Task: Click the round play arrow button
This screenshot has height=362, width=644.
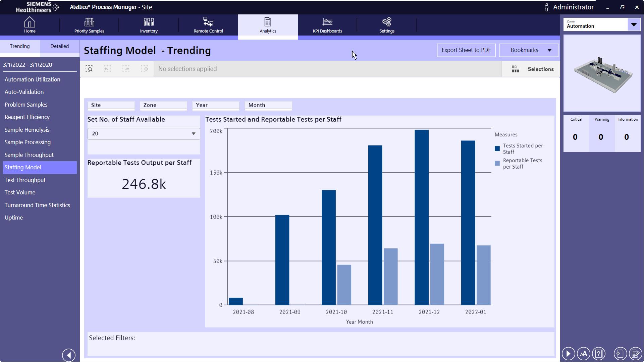Action: coord(568,354)
